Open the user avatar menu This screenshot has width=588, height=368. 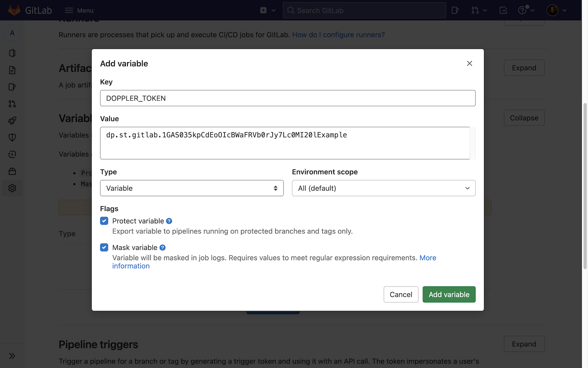coord(552,10)
